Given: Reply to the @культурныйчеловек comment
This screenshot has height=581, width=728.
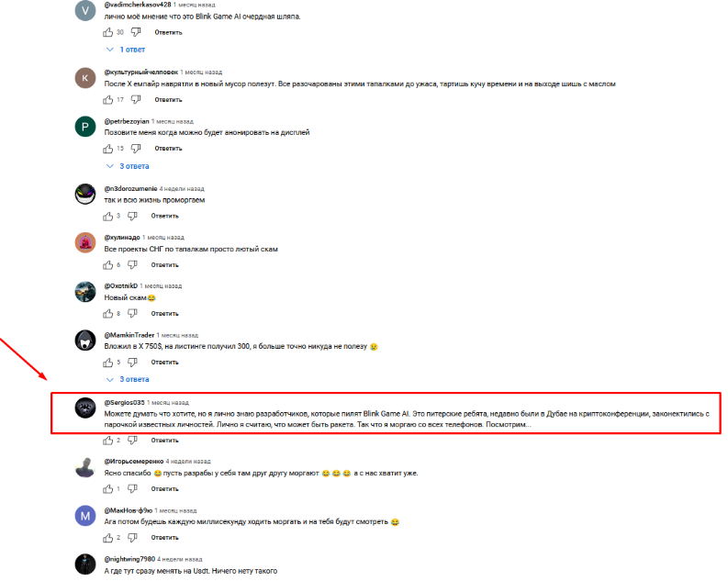Looking at the screenshot, I should pos(168,100).
